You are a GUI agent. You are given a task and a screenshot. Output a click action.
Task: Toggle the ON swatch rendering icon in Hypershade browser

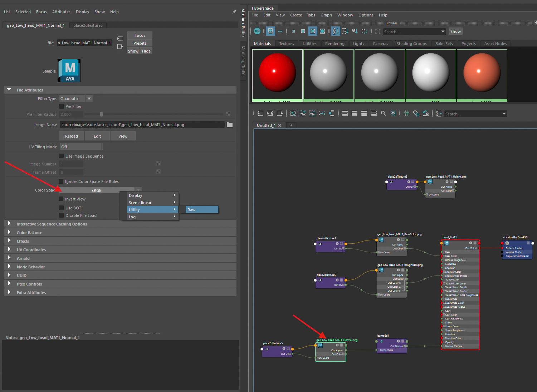tap(257, 31)
